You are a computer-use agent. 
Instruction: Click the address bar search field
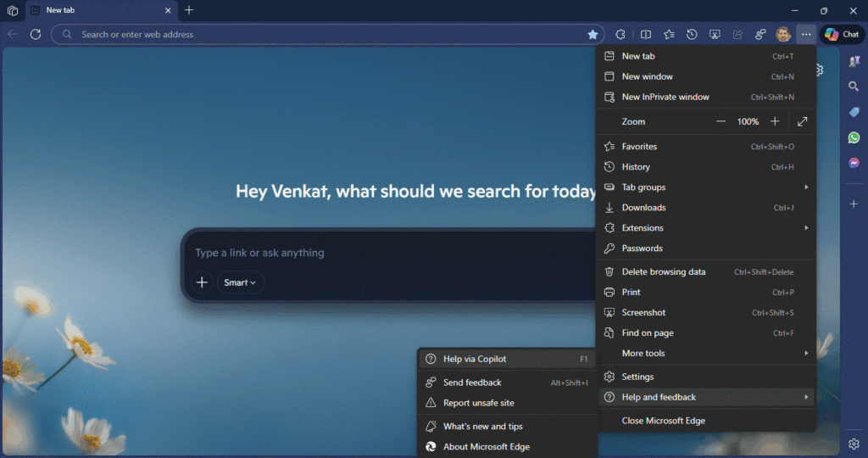click(x=326, y=34)
